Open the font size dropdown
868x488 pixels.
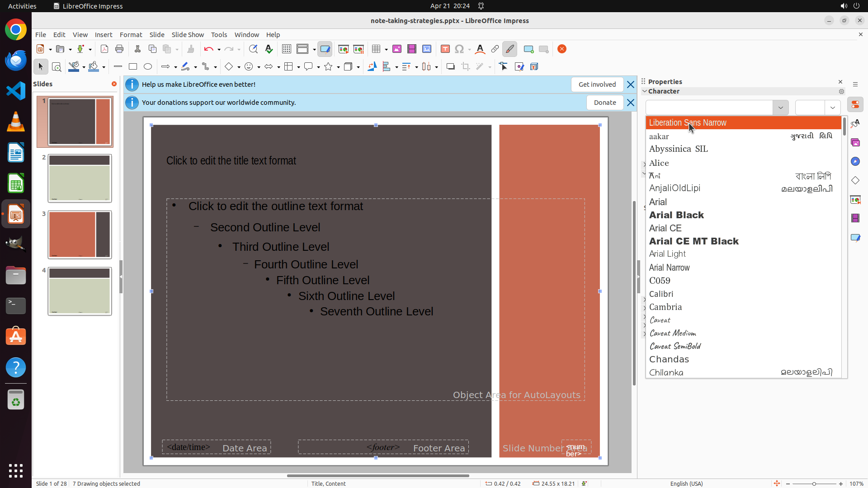click(x=832, y=108)
